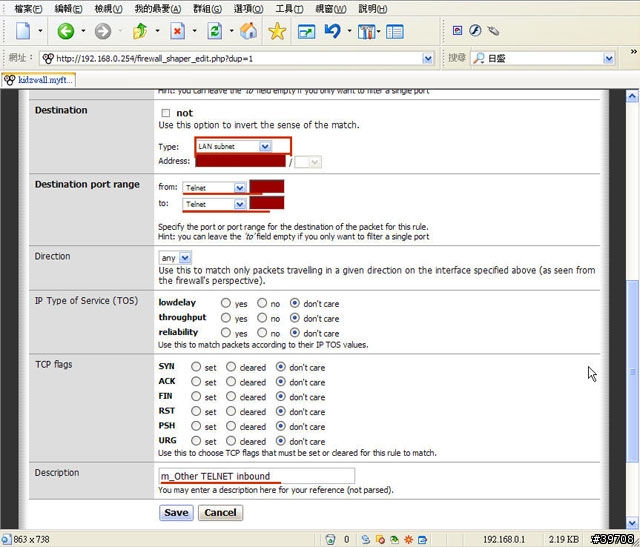Click the full screen window icon

(307, 31)
